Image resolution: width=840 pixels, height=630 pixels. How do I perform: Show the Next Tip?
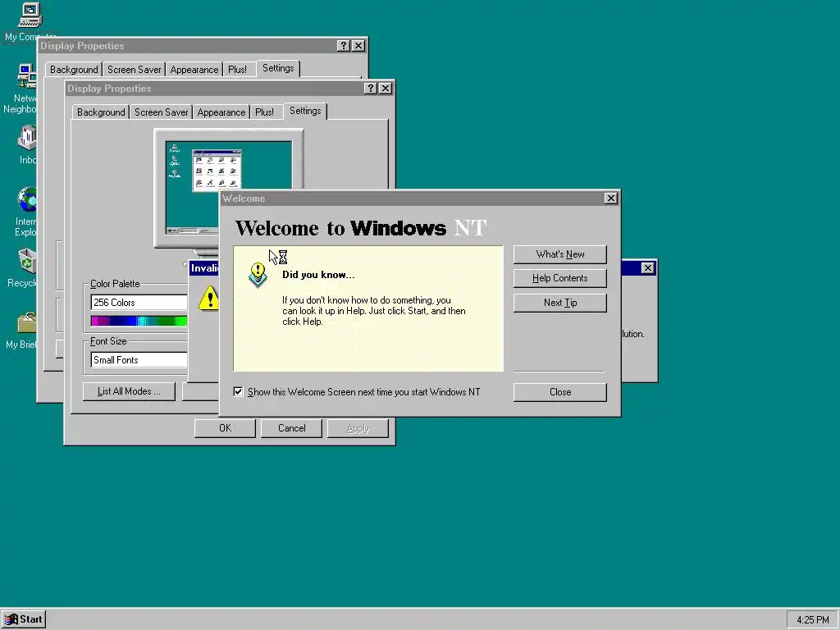pos(559,303)
